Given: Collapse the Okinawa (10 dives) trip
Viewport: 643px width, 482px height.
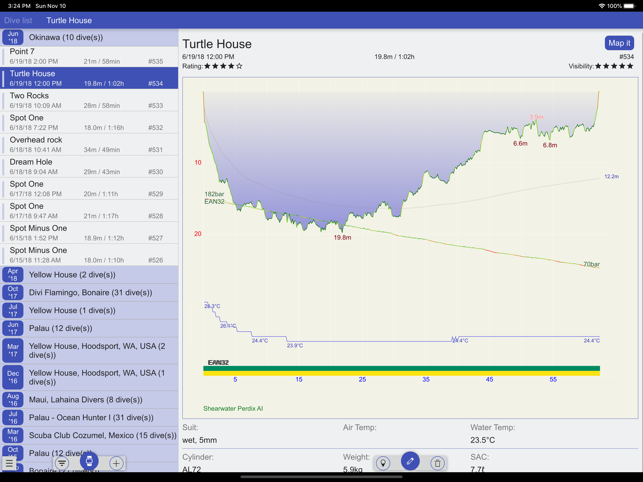Looking at the screenshot, I should coord(89,38).
